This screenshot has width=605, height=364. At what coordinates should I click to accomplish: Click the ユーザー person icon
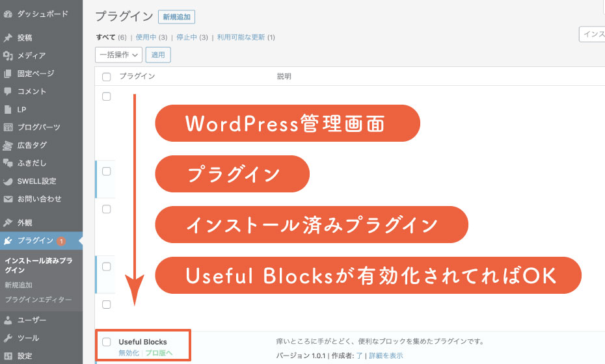8,320
